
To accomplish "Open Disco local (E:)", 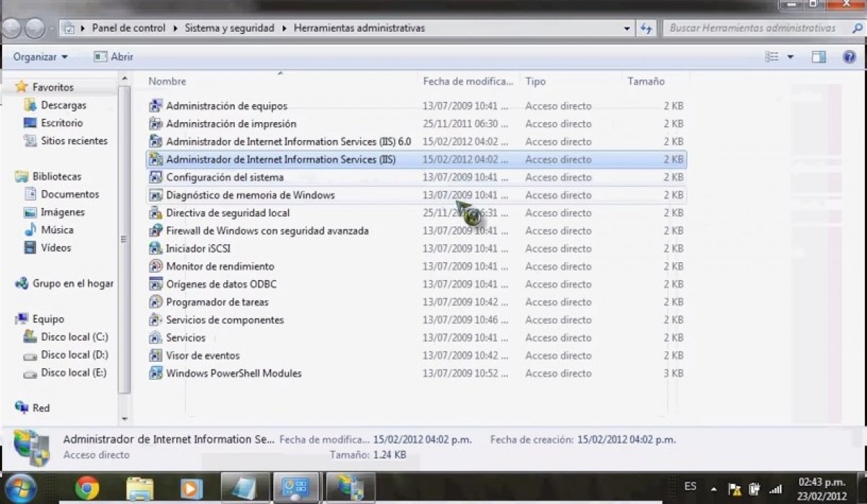I will pos(74,373).
